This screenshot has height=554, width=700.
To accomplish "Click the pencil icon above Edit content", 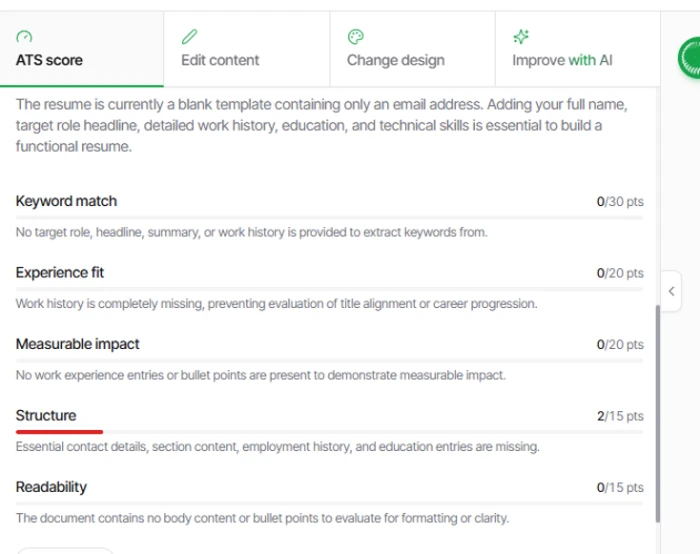I will (189, 37).
